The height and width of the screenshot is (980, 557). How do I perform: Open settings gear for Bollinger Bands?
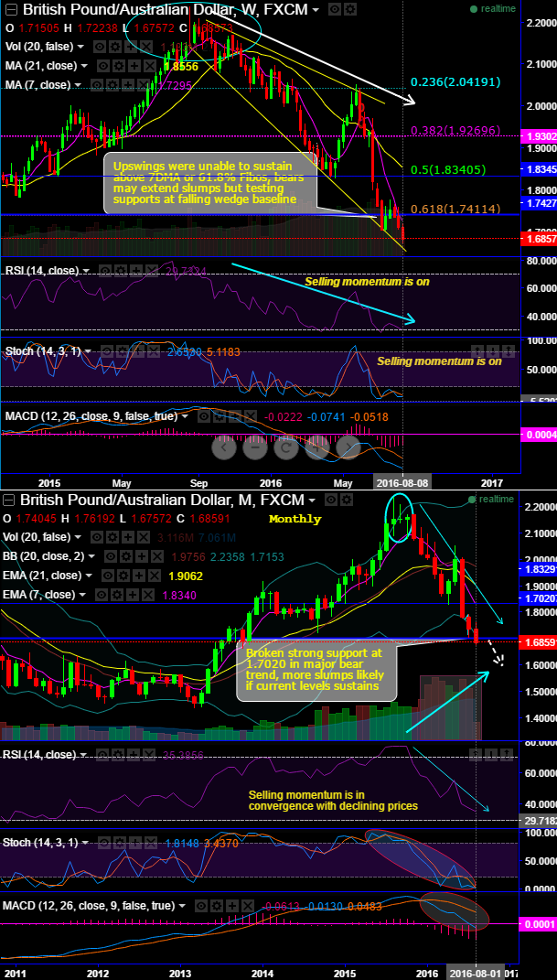tap(126, 556)
